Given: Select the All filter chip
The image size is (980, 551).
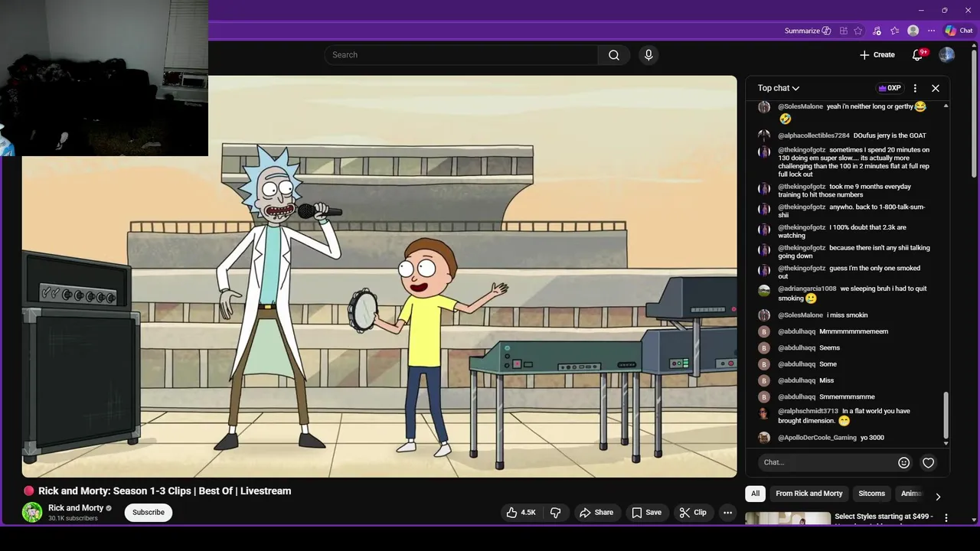Looking at the screenshot, I should [x=755, y=494].
